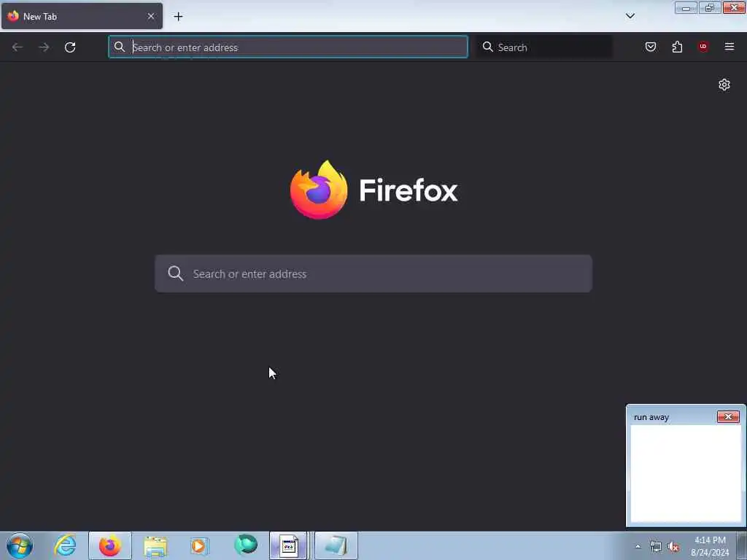The height and width of the screenshot is (560, 747).
Task: Open the uBlock Origin shield icon
Action: (703, 47)
